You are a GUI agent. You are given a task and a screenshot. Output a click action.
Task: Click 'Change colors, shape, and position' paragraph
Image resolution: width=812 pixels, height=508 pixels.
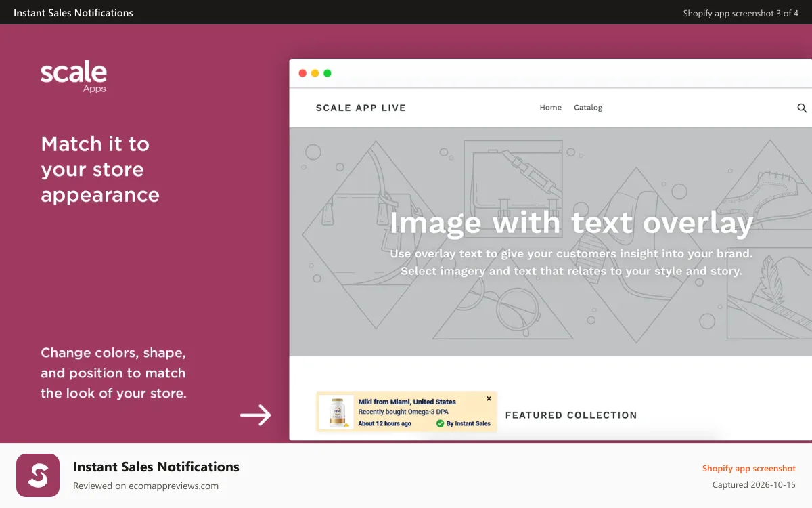113,373
